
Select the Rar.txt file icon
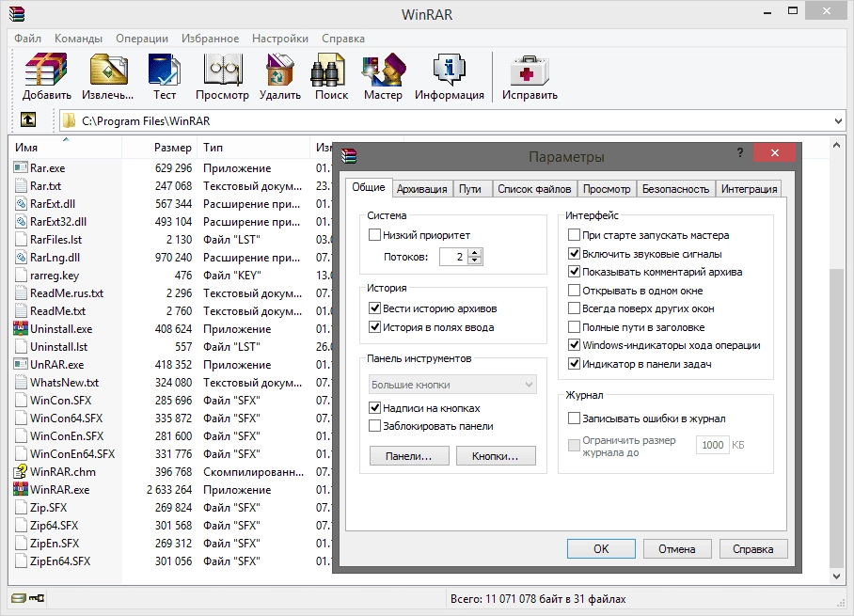(21, 185)
